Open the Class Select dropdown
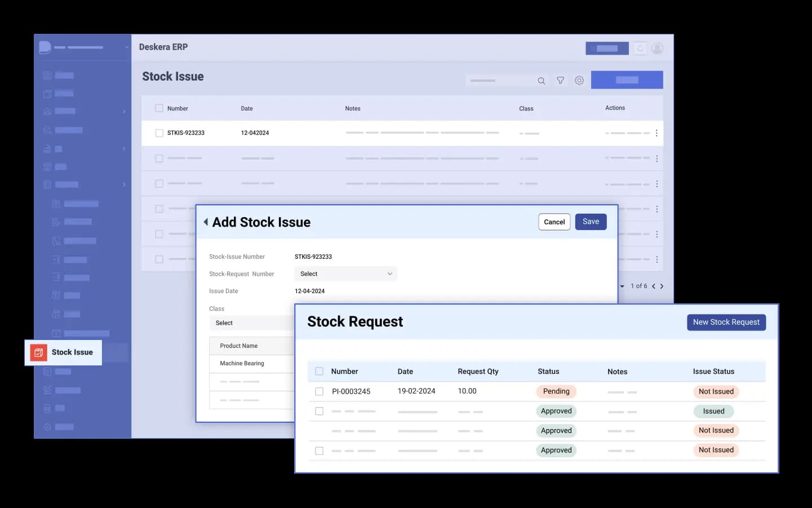The width and height of the screenshot is (812, 508). tap(251, 323)
